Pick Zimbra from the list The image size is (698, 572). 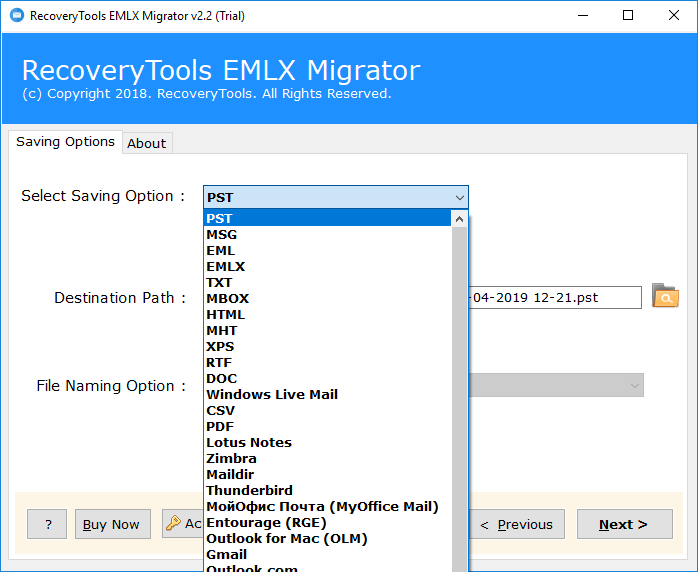pos(328,459)
